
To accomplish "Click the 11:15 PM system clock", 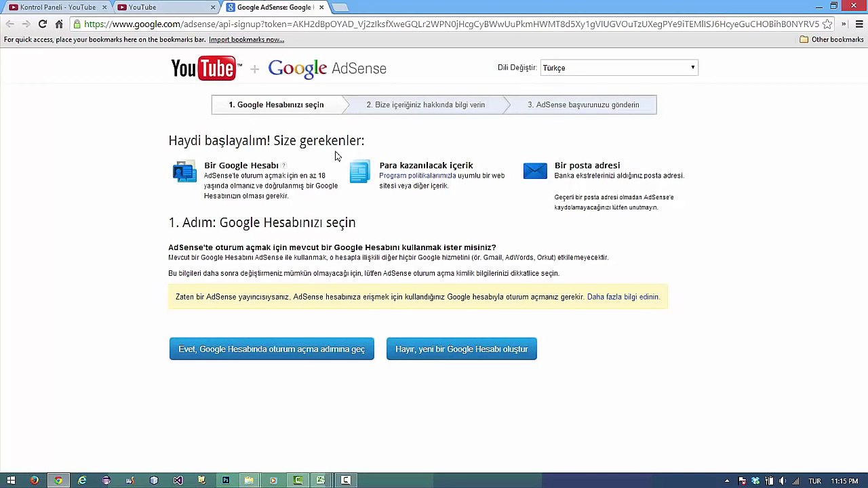I will 844,481.
